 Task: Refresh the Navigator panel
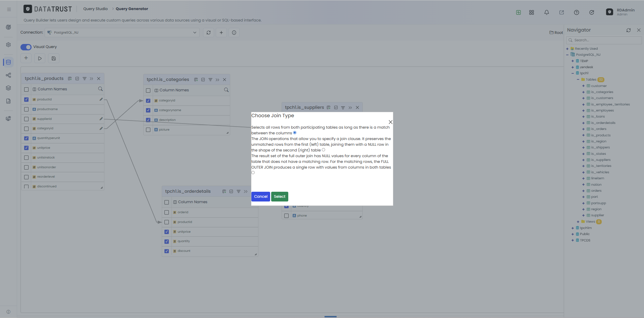pos(629,30)
